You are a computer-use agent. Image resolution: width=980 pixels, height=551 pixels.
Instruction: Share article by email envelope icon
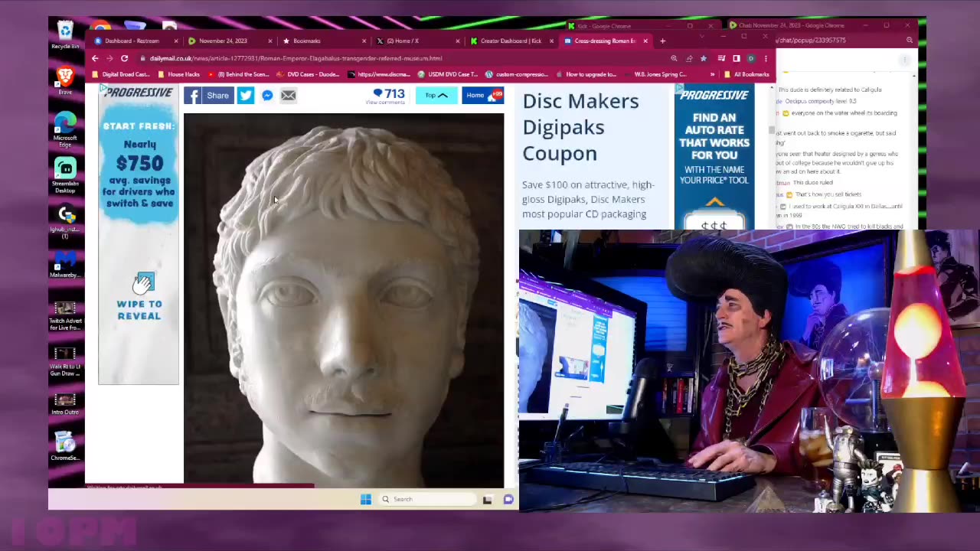click(288, 96)
